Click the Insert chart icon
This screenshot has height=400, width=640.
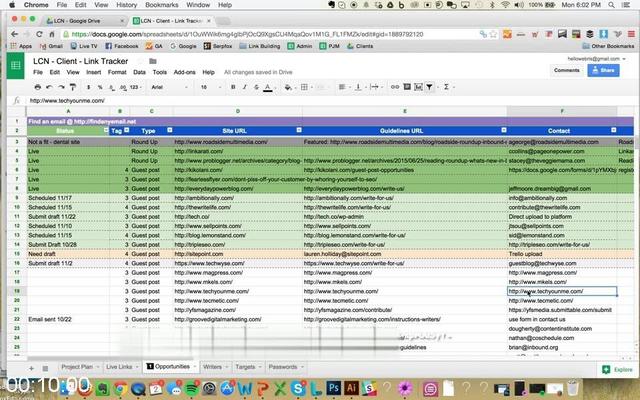[x=418, y=87]
